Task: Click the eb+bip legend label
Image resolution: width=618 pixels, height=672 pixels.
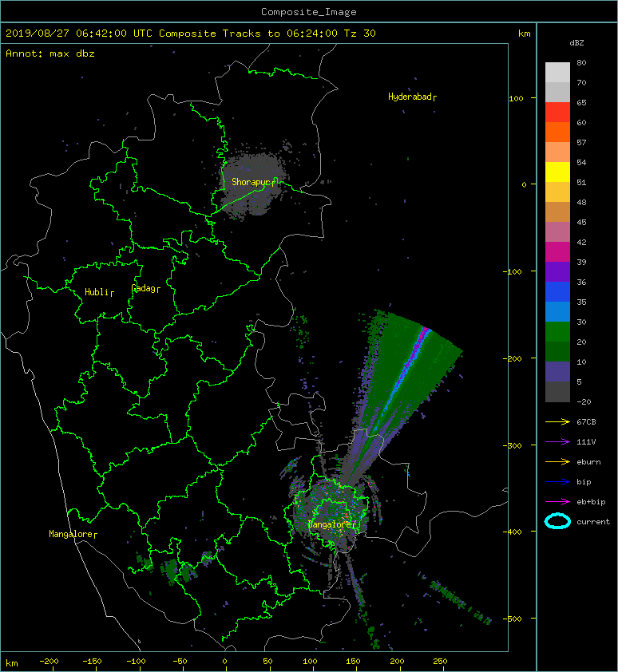Action: coord(591,502)
